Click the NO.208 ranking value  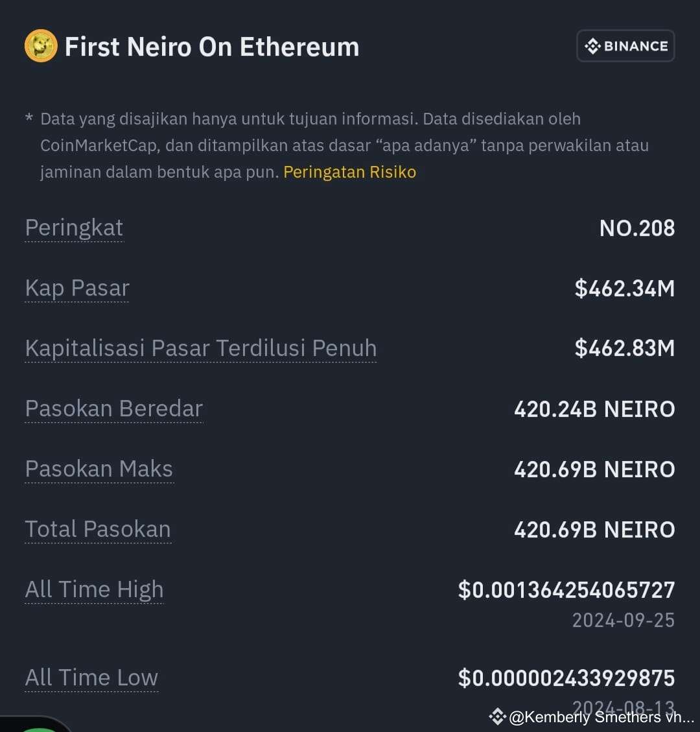coord(637,228)
